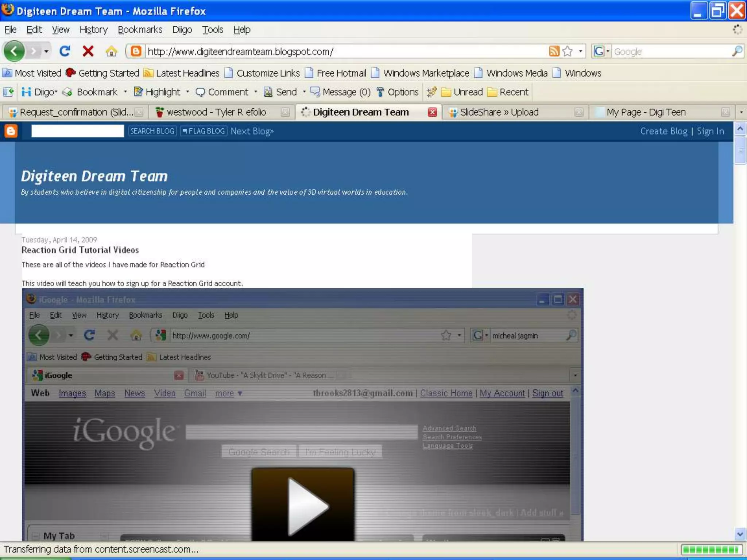747x560 pixels.
Task: Open the Bookmarks menu
Action: 140,30
